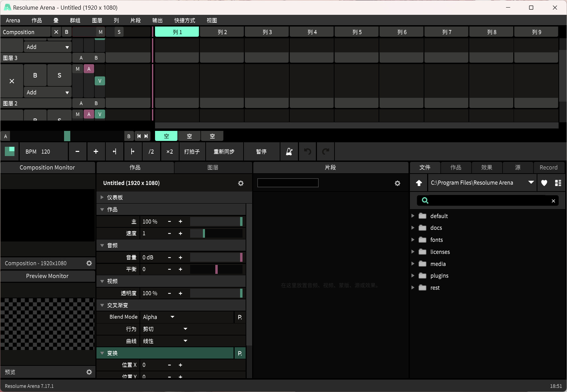Jump to previous column arrow
This screenshot has width=567, height=392.
click(139, 136)
